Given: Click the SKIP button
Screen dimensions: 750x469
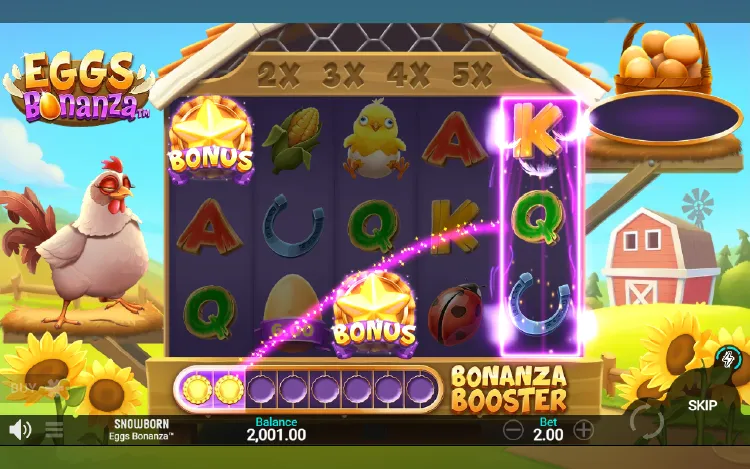Looking at the screenshot, I should point(702,405).
